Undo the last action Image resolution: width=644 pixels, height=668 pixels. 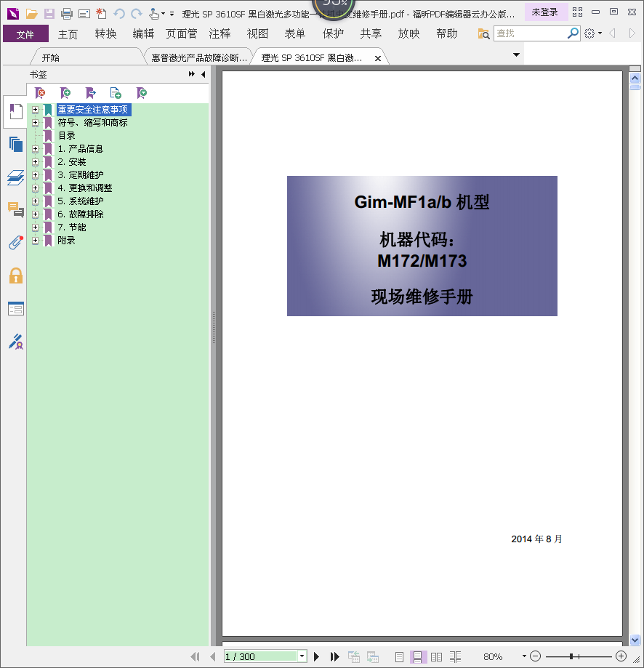coord(118,14)
